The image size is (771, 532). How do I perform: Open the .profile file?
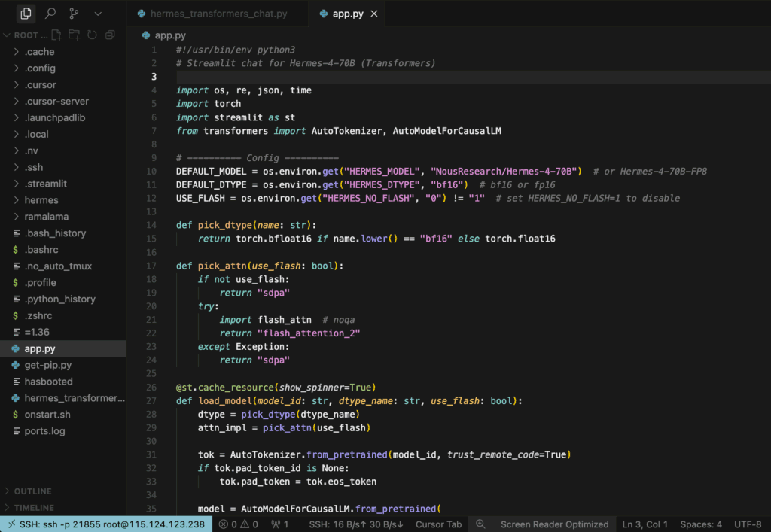click(63, 282)
